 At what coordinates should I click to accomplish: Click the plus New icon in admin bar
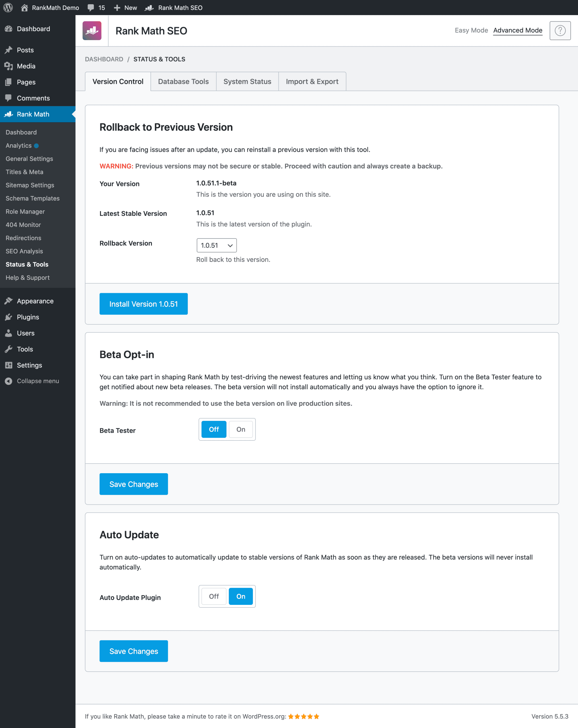tap(117, 7)
